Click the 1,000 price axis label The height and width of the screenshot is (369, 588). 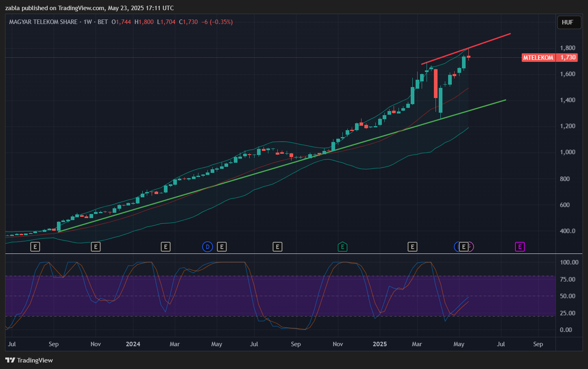pos(568,152)
